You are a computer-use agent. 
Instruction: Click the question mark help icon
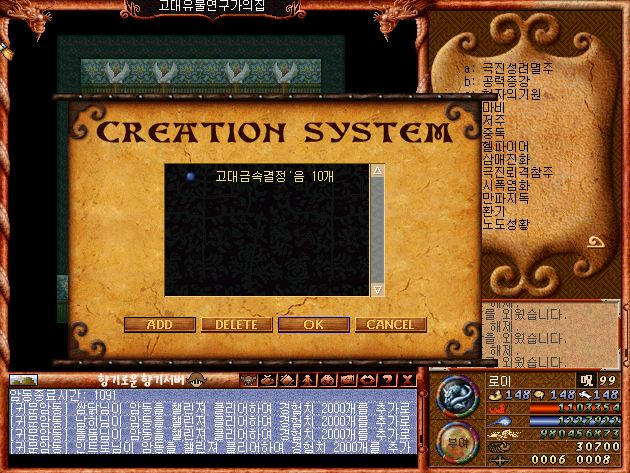(x=390, y=380)
